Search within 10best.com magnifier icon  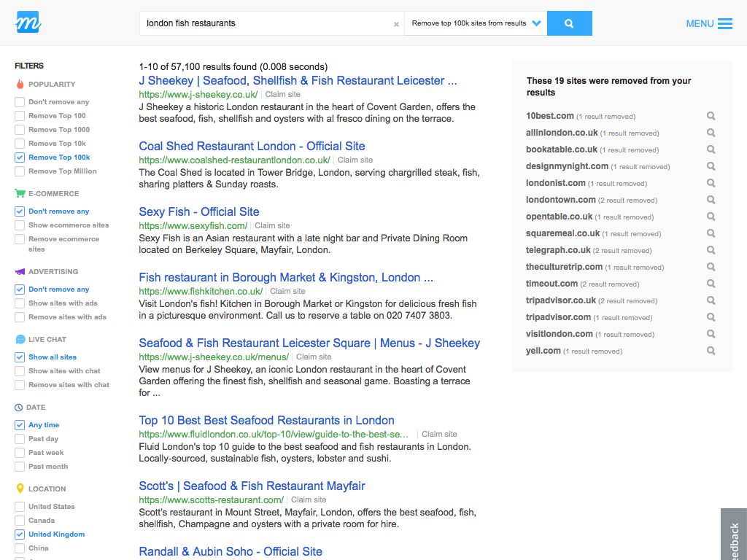coord(711,116)
